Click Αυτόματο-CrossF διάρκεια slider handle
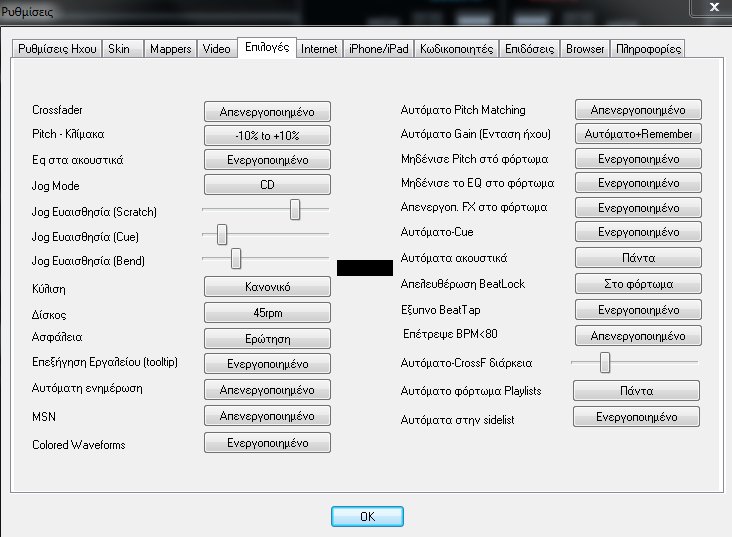The height and width of the screenshot is (537, 732). [605, 362]
